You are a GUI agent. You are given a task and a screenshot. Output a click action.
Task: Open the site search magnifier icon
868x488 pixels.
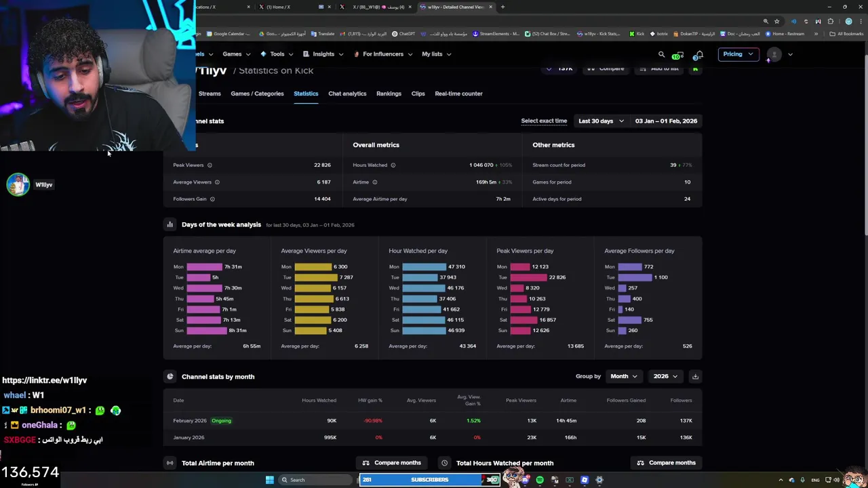[x=661, y=54]
